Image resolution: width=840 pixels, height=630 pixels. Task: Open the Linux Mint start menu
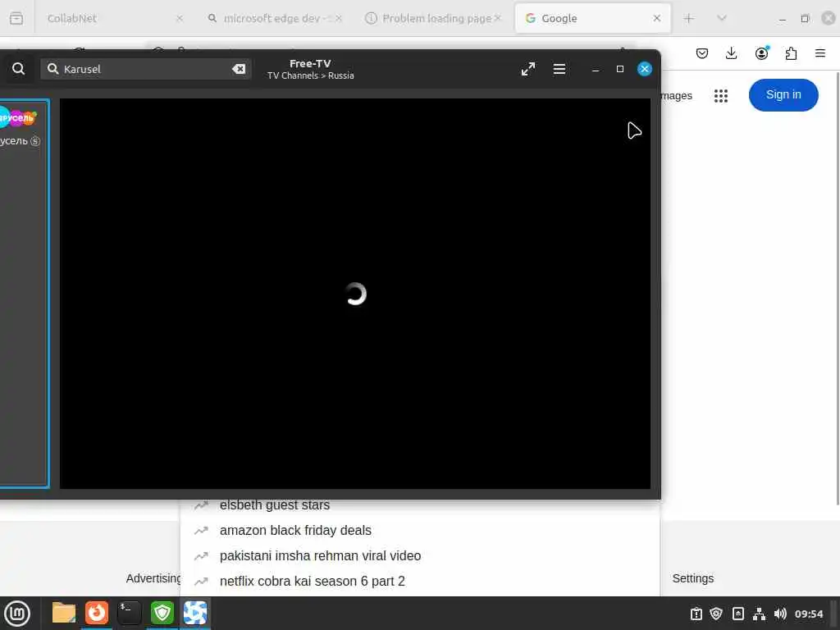point(17,614)
